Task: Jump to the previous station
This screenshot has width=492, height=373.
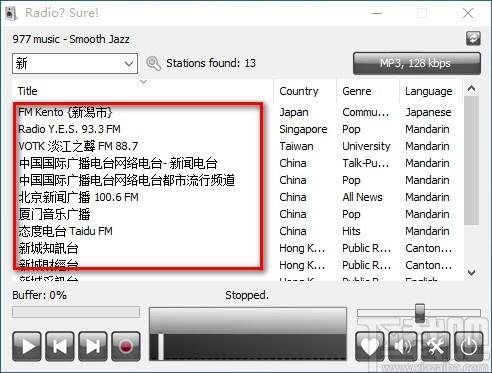Action: tap(60, 346)
